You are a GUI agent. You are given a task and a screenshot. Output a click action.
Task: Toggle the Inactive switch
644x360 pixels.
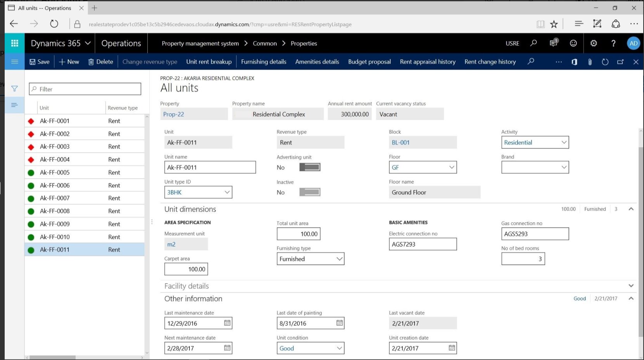(310, 192)
